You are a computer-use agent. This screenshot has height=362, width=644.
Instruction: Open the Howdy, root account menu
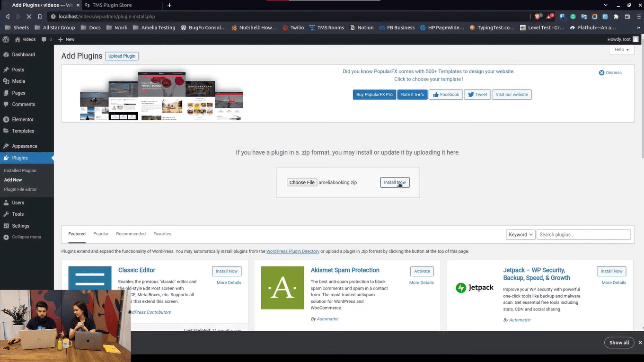[623, 39]
